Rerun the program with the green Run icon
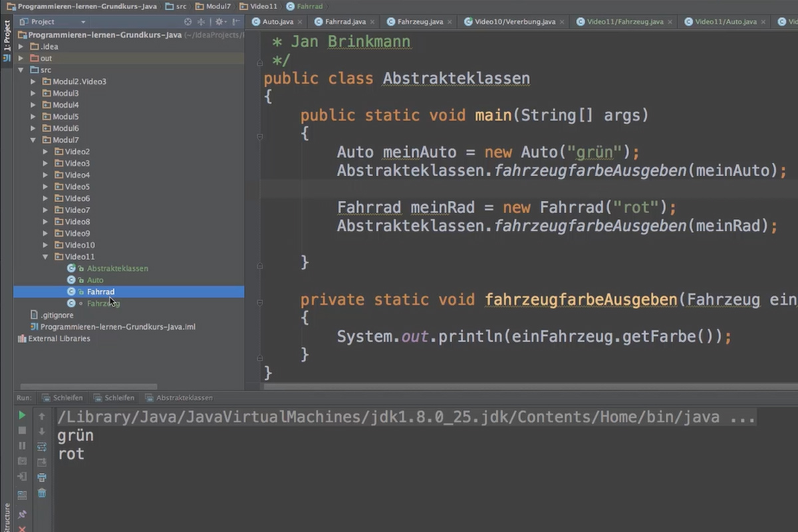This screenshot has height=532, width=798. [22, 414]
